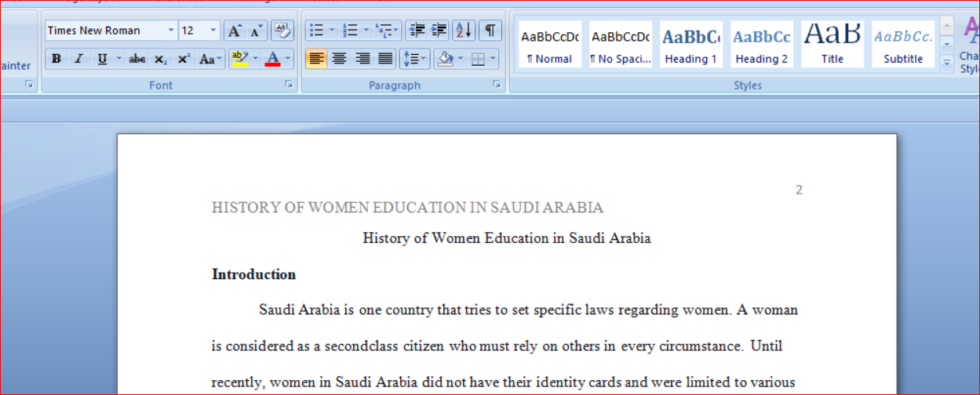Image resolution: width=980 pixels, height=395 pixels.
Task: Open the font color dropdown arrow
Action: (x=288, y=59)
